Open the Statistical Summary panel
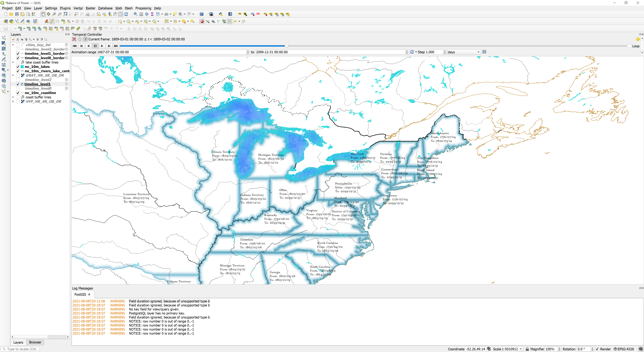 [x=152, y=14]
